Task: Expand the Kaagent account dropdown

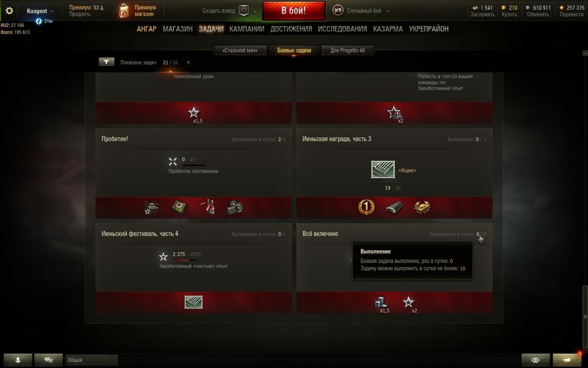Action: tap(40, 11)
